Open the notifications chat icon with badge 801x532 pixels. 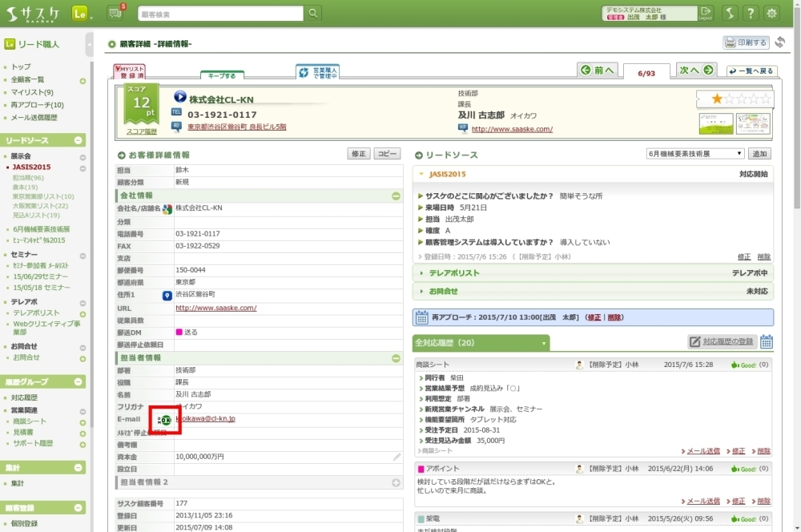(115, 13)
